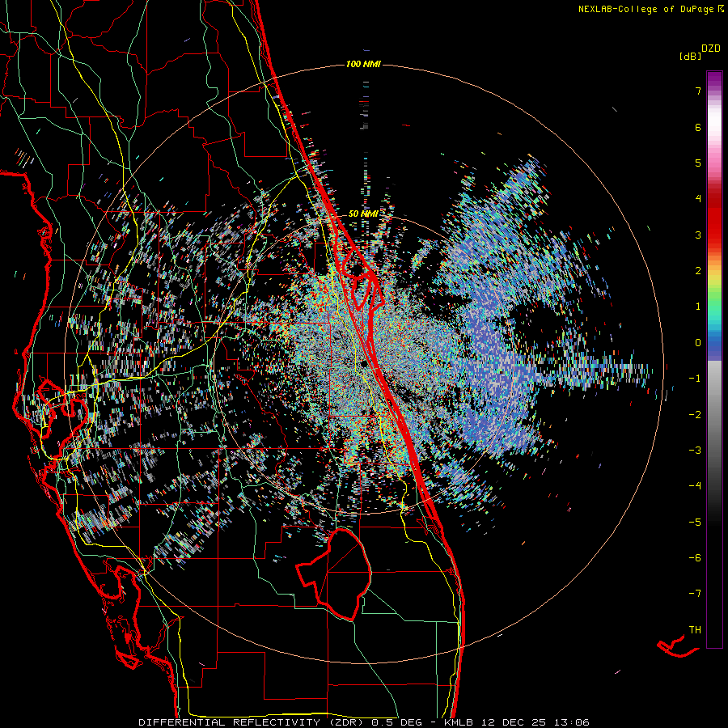Click the 4 value on color scale
The height and width of the screenshot is (728, 728).
(698, 199)
